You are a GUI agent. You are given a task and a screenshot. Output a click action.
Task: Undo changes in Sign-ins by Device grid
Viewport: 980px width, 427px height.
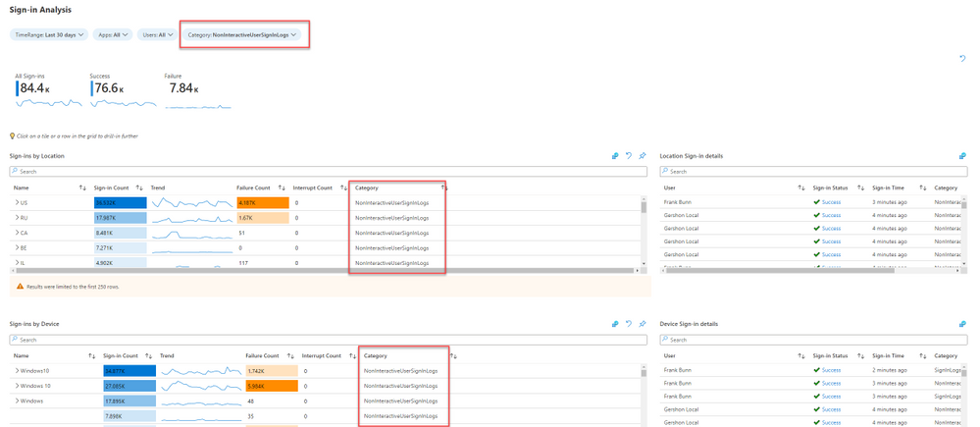(629, 325)
